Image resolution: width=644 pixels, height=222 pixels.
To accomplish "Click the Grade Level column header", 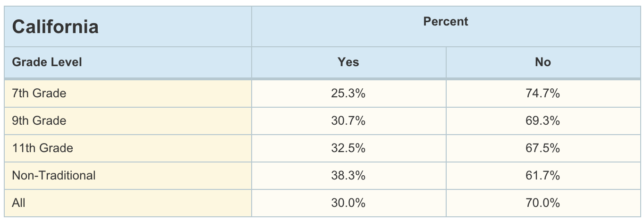I will (47, 62).
